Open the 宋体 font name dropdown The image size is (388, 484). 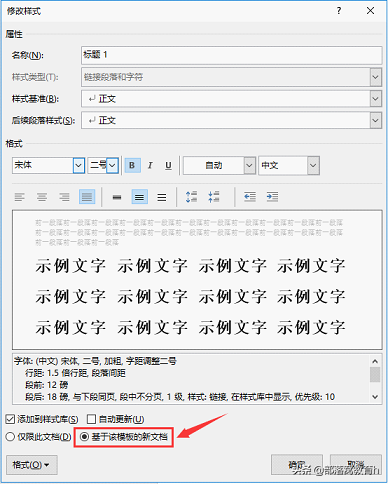point(79,165)
